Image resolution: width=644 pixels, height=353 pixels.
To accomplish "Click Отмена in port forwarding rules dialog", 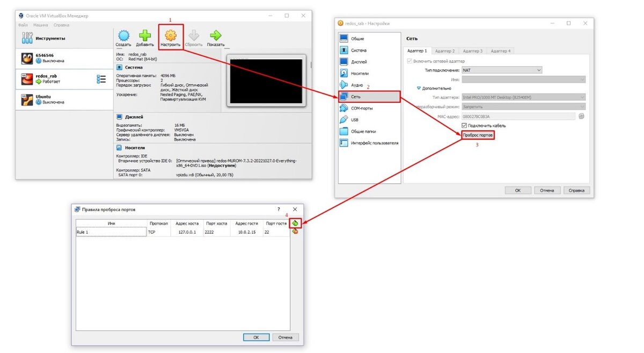I will (286, 337).
